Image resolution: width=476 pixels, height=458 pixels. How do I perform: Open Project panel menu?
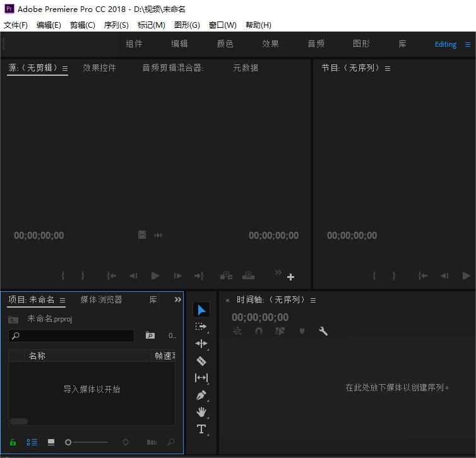point(62,300)
